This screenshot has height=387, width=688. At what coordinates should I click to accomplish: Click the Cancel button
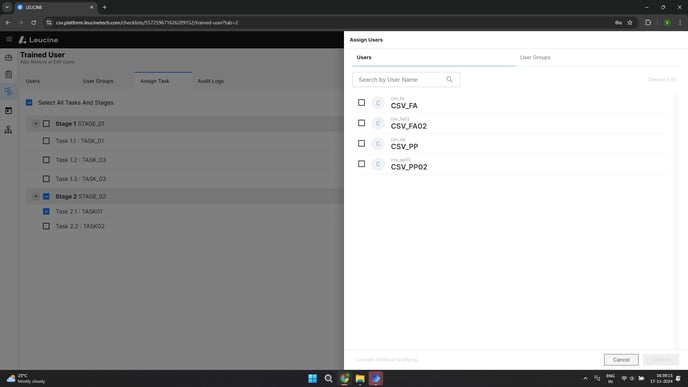(621, 359)
